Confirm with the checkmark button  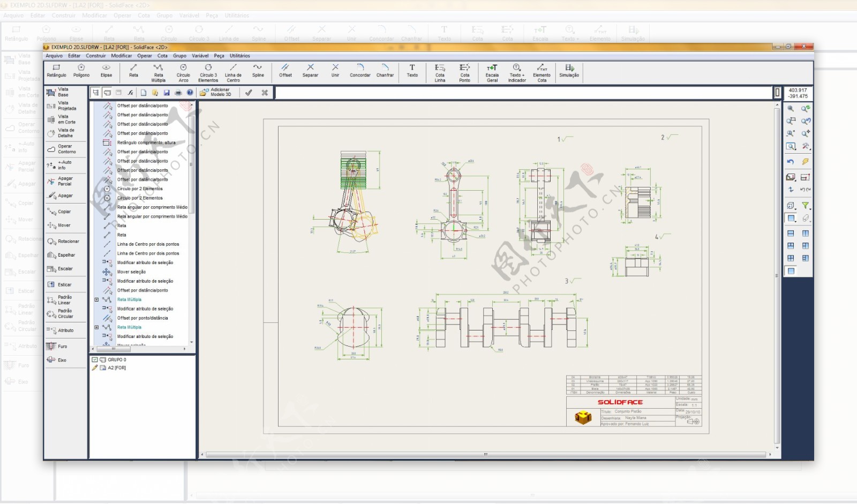pos(249,93)
